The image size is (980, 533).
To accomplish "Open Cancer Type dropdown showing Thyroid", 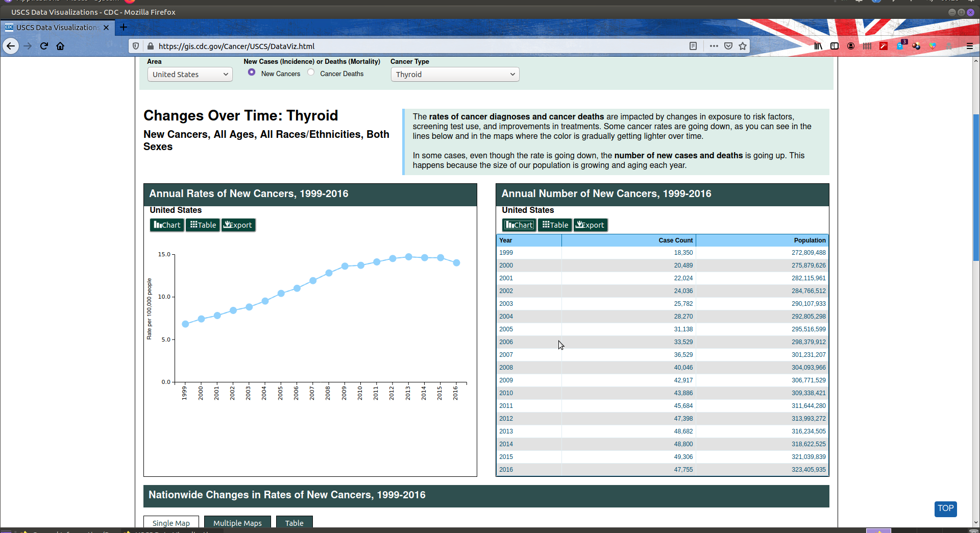I will (x=455, y=75).
